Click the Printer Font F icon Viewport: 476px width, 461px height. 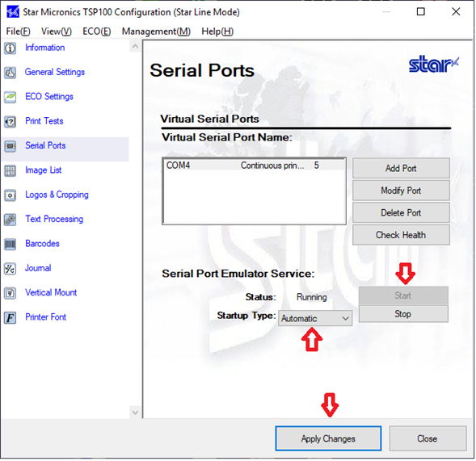click(10, 317)
